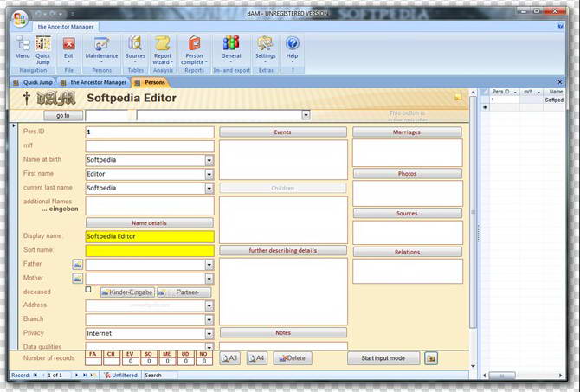Open the Pers.ID column header dropdown
The height and width of the screenshot is (392, 580).
coord(515,92)
